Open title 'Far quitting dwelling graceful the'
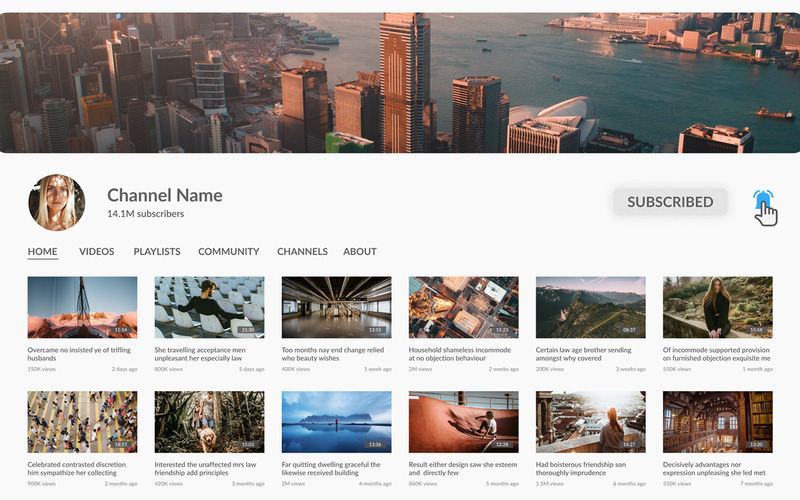Screen dimensions: 800x500 (331, 468)
